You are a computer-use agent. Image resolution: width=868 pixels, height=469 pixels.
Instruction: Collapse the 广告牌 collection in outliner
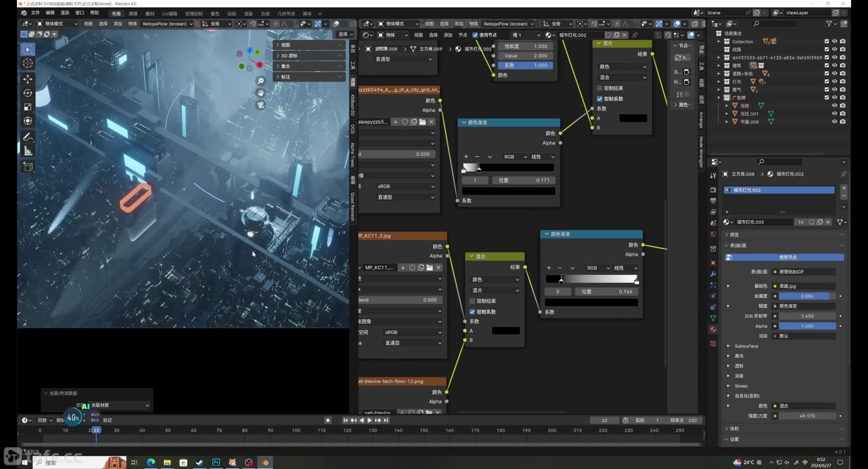(718, 98)
